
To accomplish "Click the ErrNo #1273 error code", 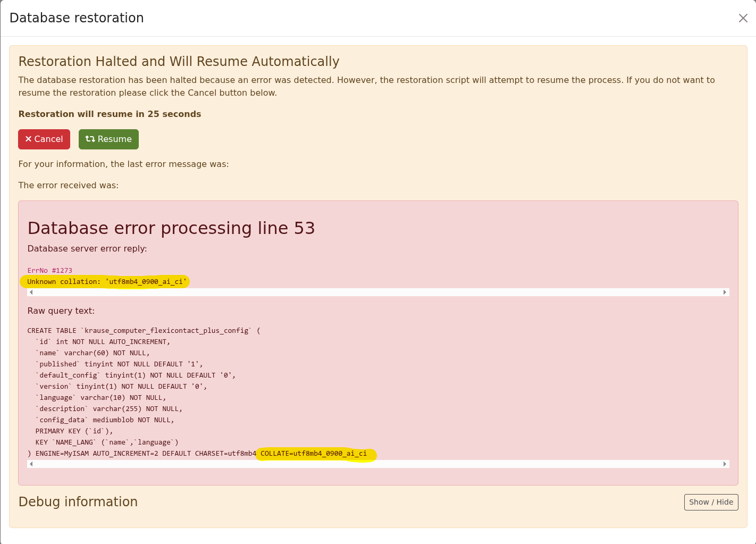I will [x=49, y=271].
